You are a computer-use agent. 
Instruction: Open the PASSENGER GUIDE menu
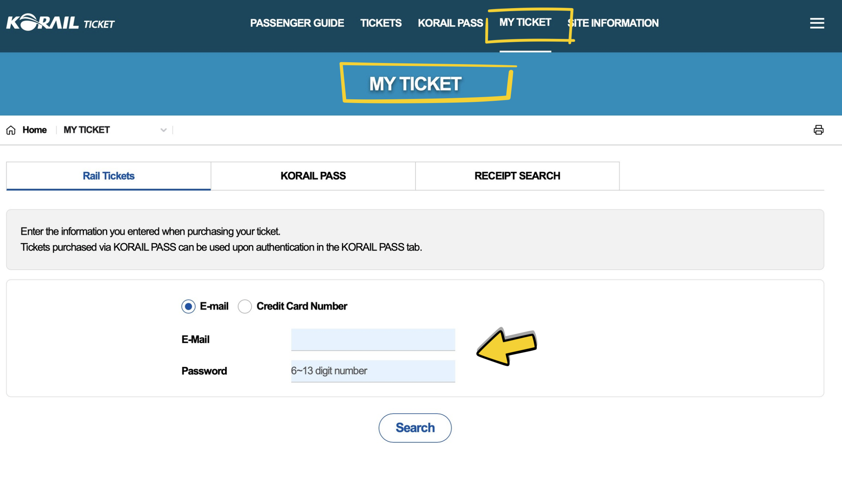(297, 23)
